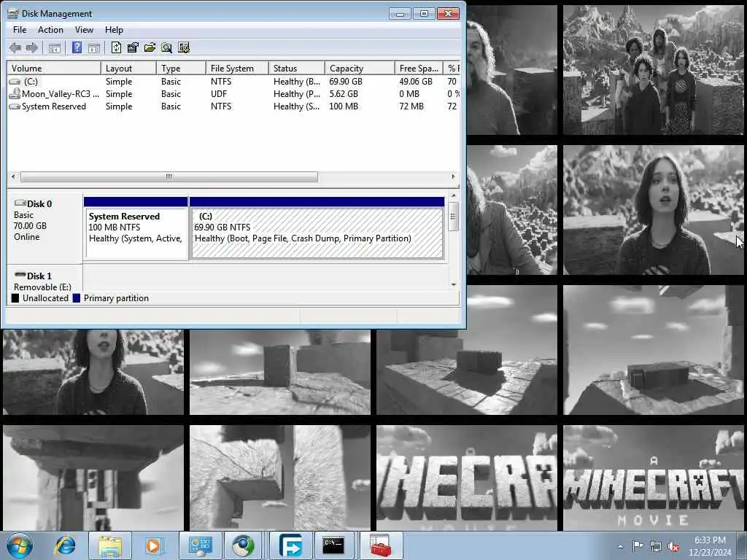Launch Internet Explorer from the taskbar

coord(65,545)
